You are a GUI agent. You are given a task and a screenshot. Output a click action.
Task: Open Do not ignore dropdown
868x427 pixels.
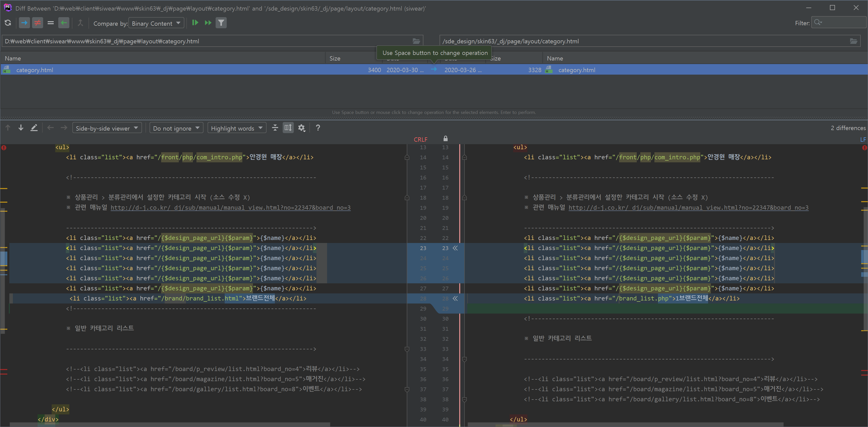pyautogui.click(x=176, y=128)
